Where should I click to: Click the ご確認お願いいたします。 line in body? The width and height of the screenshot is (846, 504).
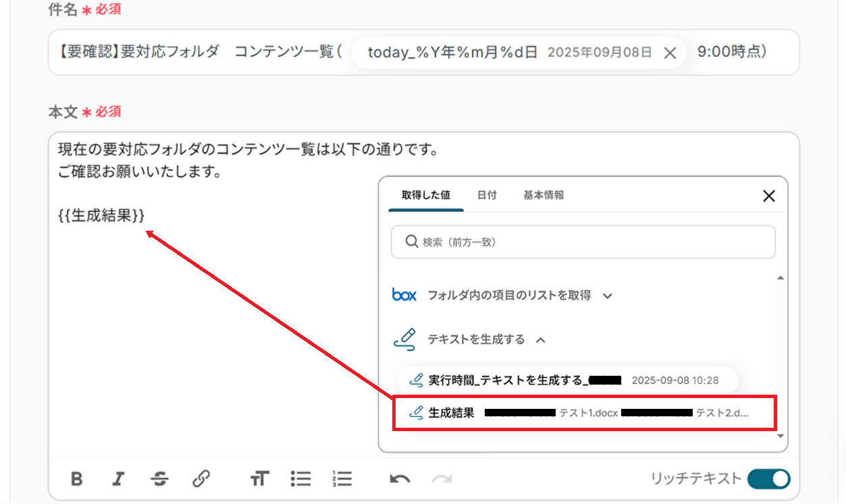coord(140,171)
